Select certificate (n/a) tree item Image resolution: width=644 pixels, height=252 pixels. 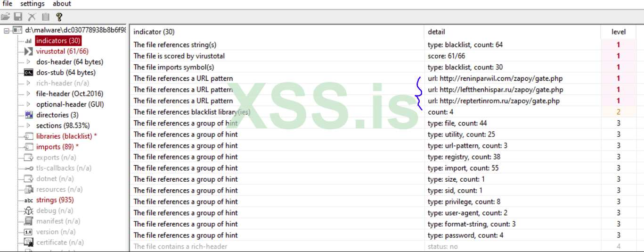60,243
